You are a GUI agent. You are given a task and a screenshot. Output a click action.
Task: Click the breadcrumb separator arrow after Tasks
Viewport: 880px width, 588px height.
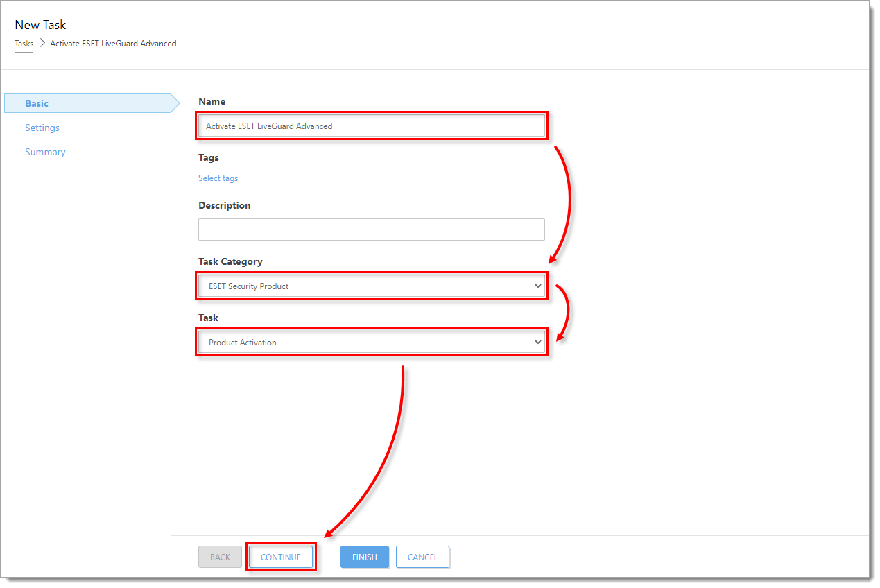coord(42,44)
